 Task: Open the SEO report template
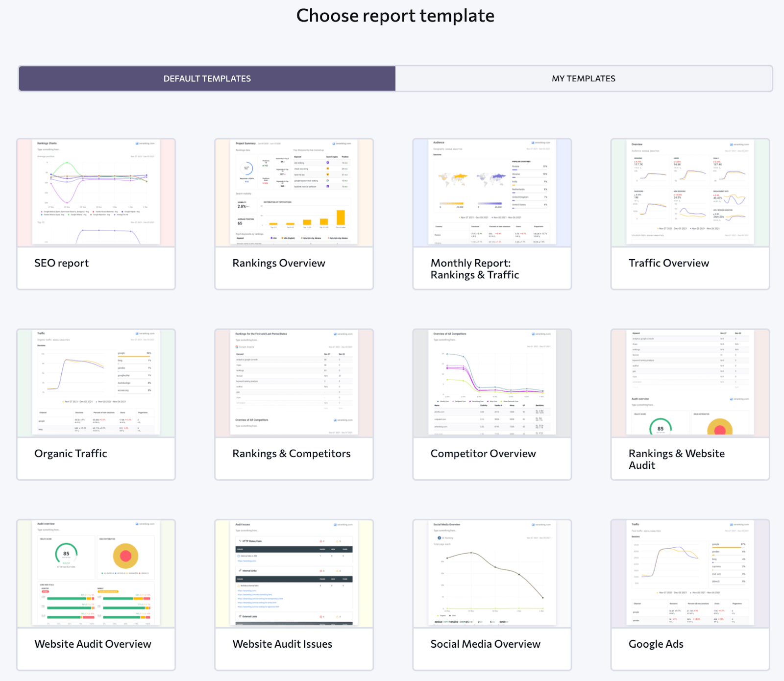[96, 194]
